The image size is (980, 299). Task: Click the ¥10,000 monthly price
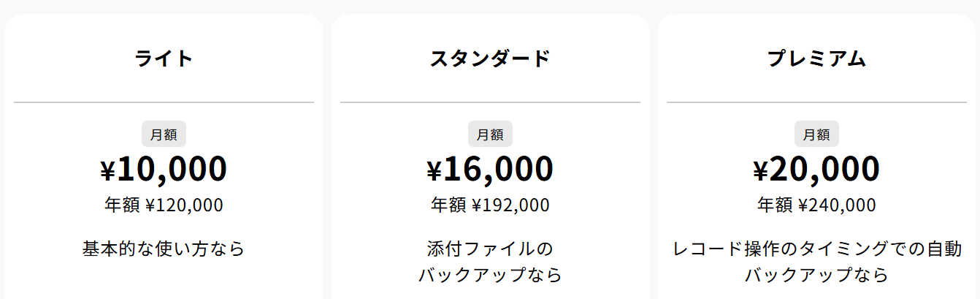point(164,169)
